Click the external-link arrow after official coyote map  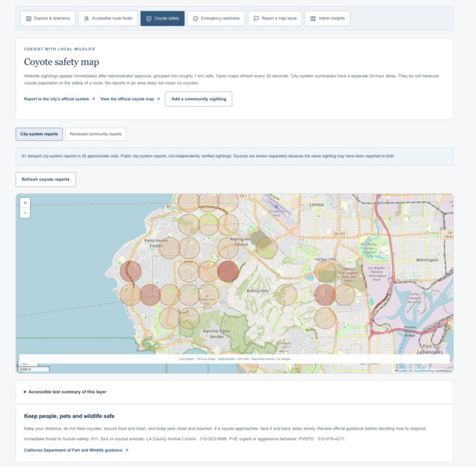click(158, 99)
